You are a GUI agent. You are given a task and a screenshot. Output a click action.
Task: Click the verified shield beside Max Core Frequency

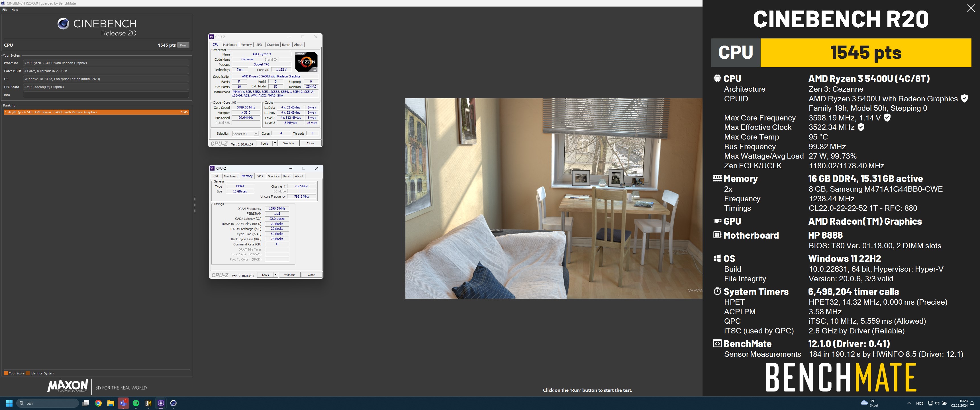(887, 118)
